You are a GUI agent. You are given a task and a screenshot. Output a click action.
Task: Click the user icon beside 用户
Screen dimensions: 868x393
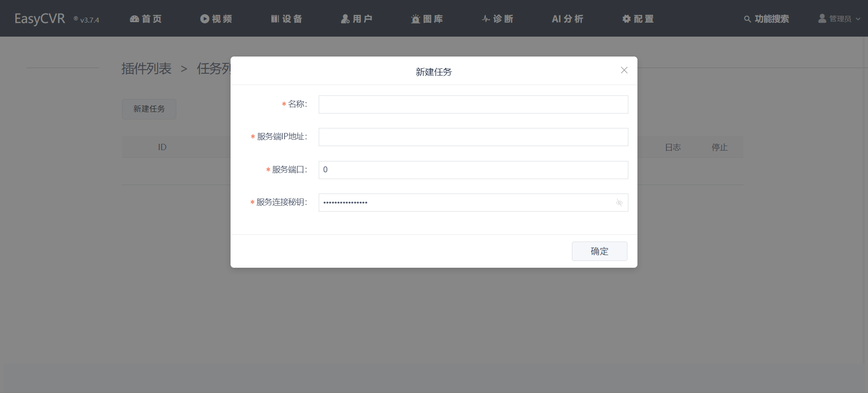click(x=345, y=19)
